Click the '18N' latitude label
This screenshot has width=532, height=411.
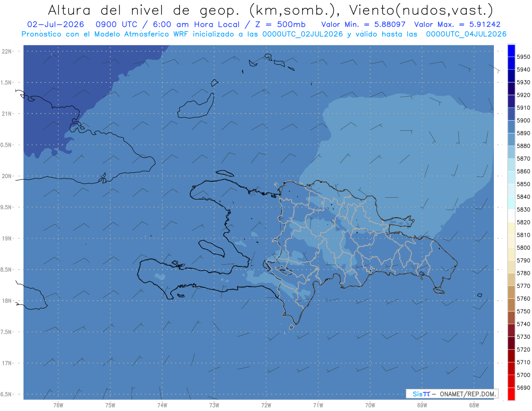pyautogui.click(x=7, y=301)
